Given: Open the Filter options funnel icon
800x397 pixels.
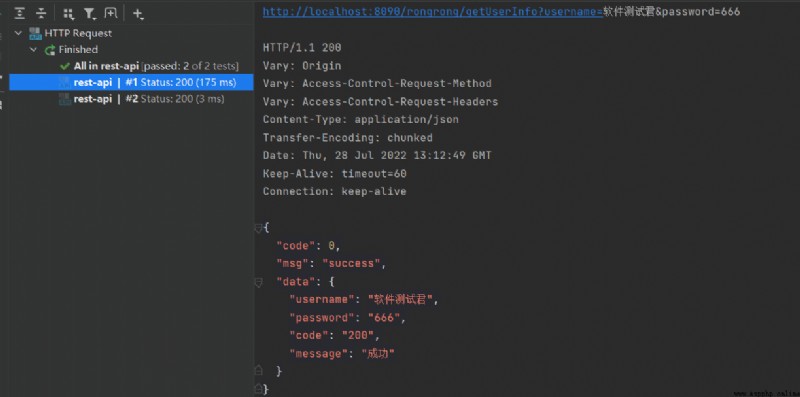Looking at the screenshot, I should pyautogui.click(x=90, y=14).
